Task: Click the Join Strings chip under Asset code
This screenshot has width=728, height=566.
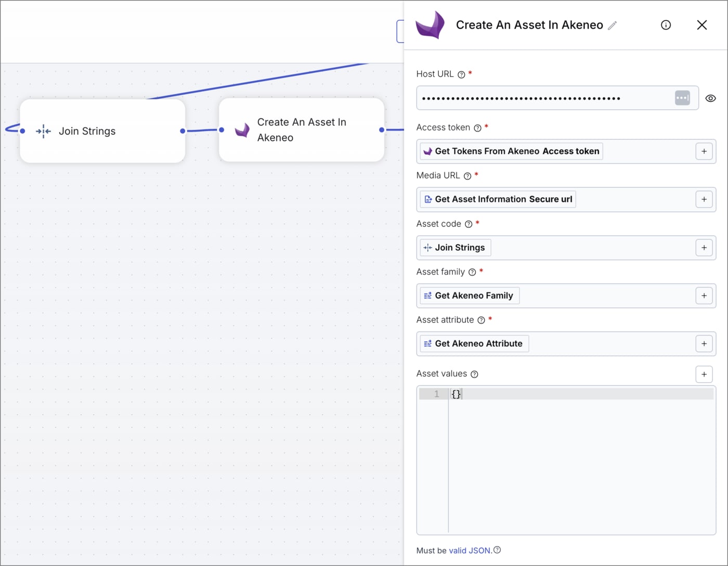Action: pos(454,247)
